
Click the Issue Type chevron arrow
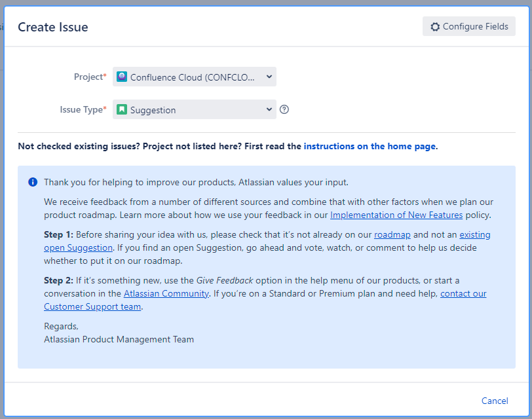(269, 109)
